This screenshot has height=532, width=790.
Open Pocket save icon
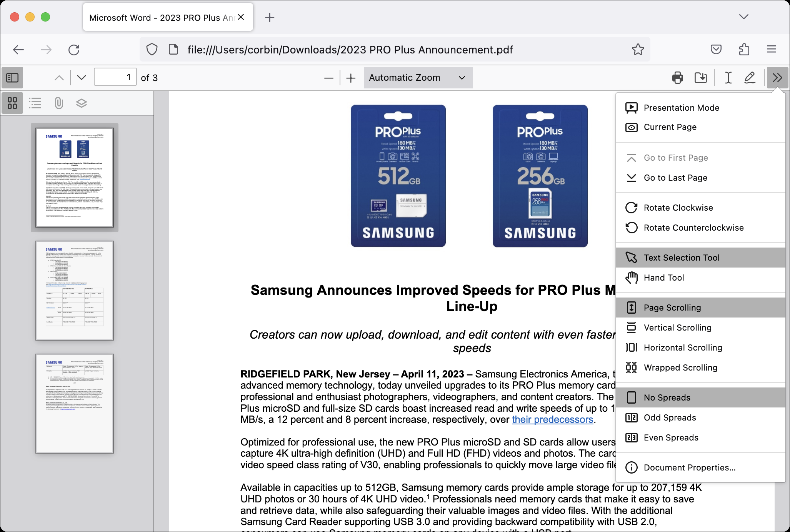click(x=716, y=49)
